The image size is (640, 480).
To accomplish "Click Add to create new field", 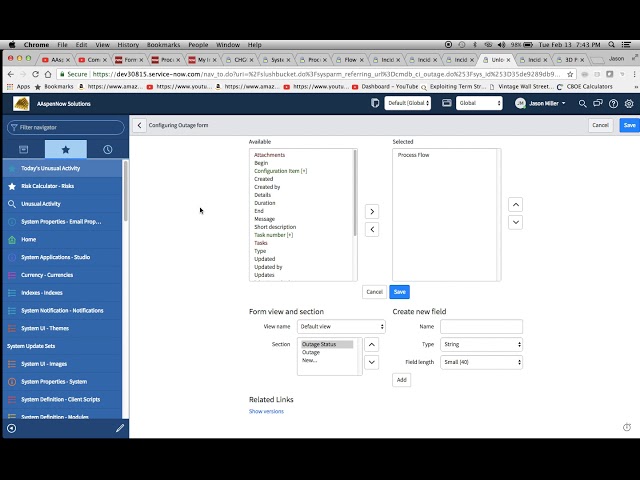I will click(x=402, y=380).
